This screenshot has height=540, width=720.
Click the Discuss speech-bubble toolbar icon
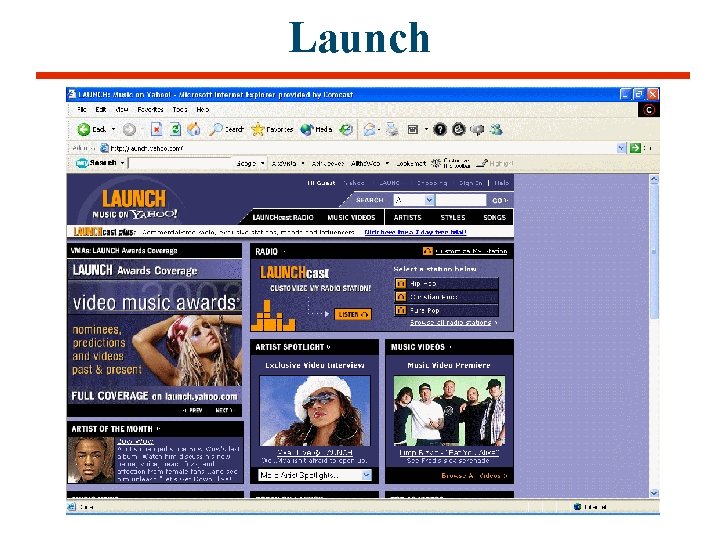tap(478, 130)
